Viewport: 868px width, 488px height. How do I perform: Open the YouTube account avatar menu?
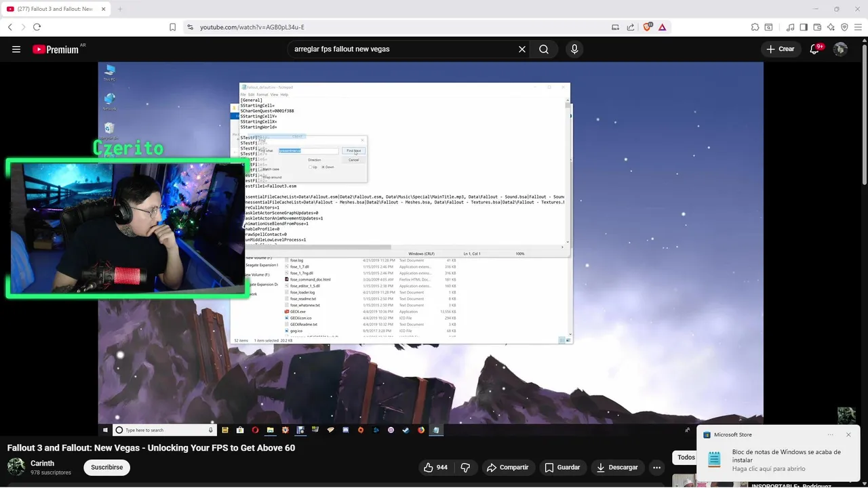coord(840,49)
